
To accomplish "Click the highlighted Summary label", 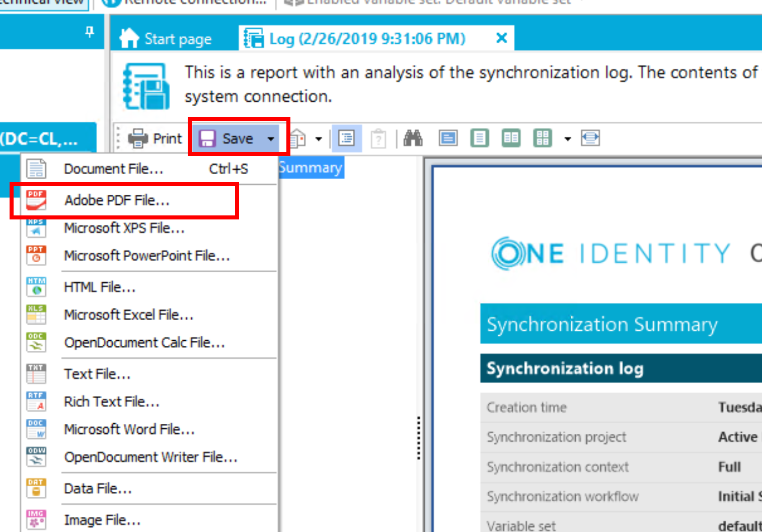I will pos(311,168).
